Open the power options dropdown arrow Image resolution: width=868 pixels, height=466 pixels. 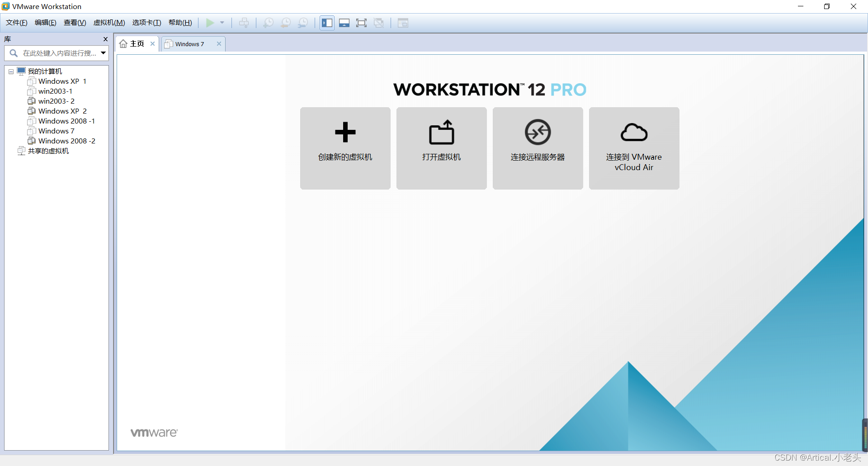(222, 23)
